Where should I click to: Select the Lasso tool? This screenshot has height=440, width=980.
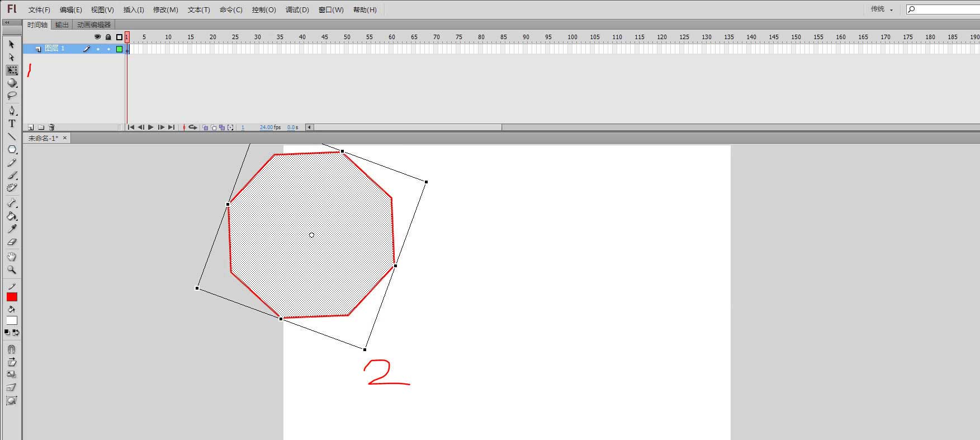tap(12, 96)
